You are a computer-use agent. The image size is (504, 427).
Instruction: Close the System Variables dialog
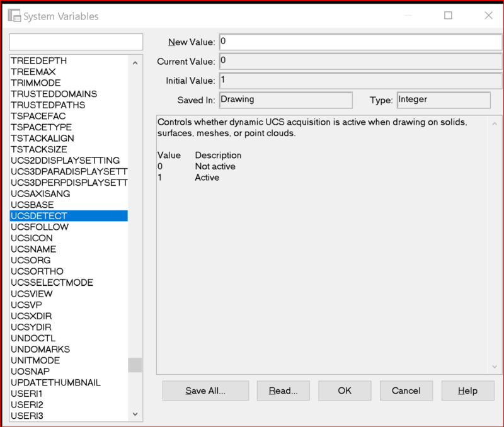tap(488, 16)
